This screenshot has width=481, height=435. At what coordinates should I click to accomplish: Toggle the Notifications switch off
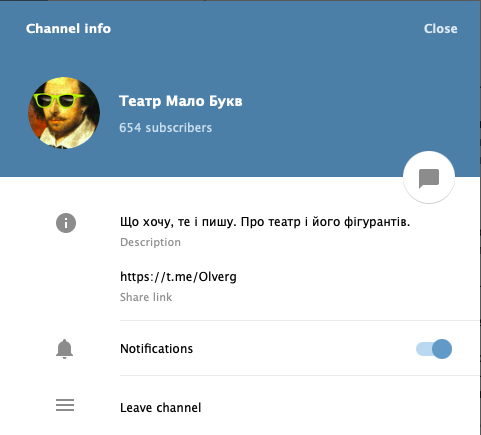[x=434, y=349]
